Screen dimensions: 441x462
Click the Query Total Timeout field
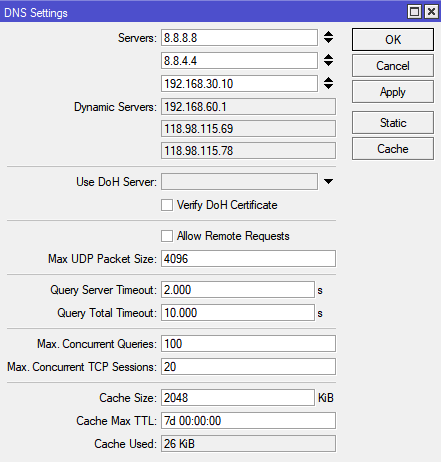click(x=238, y=313)
